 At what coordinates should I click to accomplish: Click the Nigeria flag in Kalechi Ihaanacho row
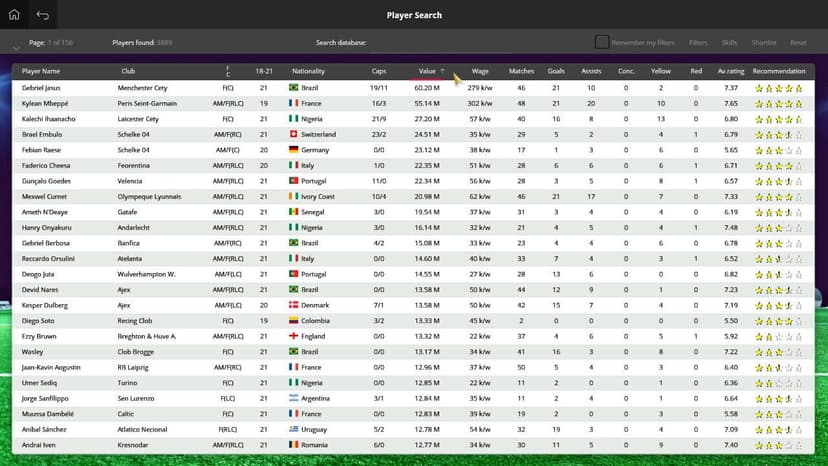[294, 119]
